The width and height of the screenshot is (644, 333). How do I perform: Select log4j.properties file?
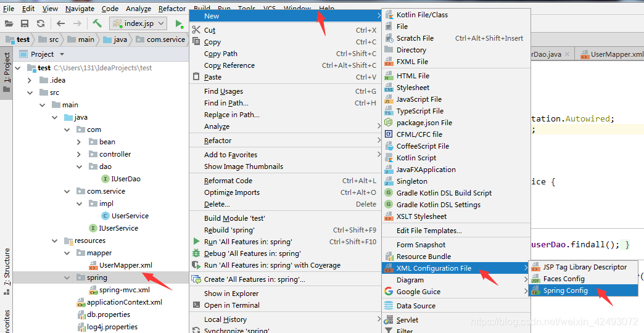coord(107,327)
